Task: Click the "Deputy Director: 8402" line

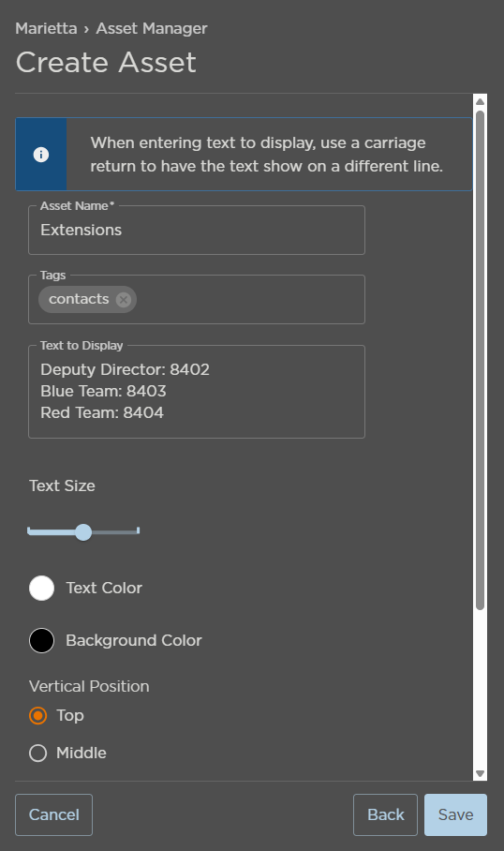Action: (125, 369)
